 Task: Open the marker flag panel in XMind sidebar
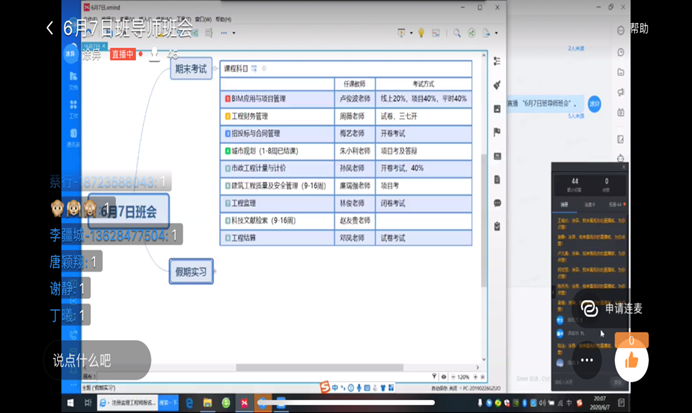(496, 132)
